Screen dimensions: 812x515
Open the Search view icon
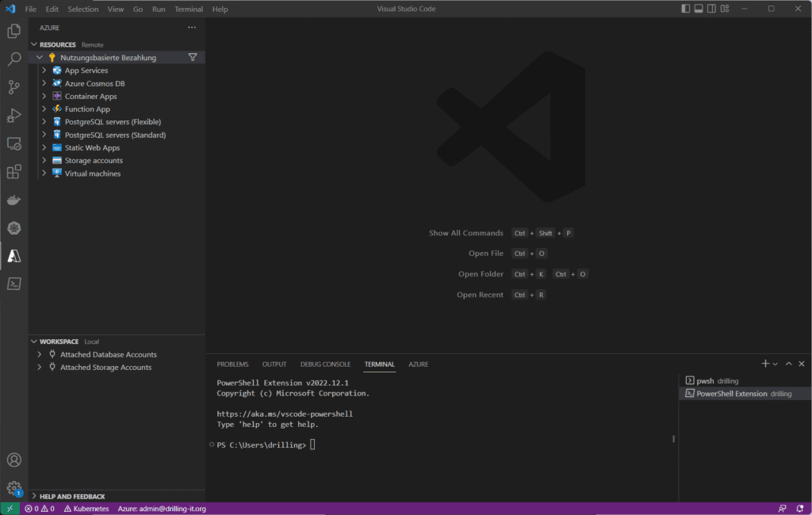coord(14,59)
